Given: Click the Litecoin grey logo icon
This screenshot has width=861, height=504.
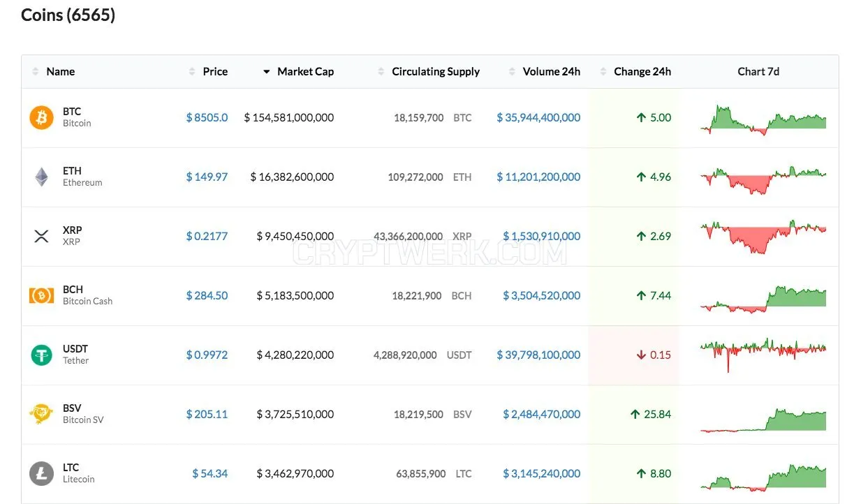Looking at the screenshot, I should pyautogui.click(x=41, y=473).
